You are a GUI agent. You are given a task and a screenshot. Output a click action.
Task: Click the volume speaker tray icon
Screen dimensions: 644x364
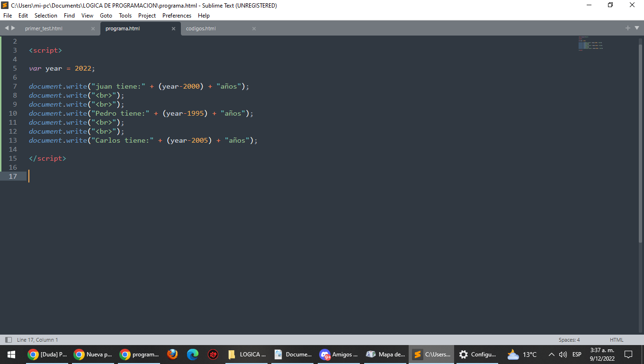[x=563, y=355]
